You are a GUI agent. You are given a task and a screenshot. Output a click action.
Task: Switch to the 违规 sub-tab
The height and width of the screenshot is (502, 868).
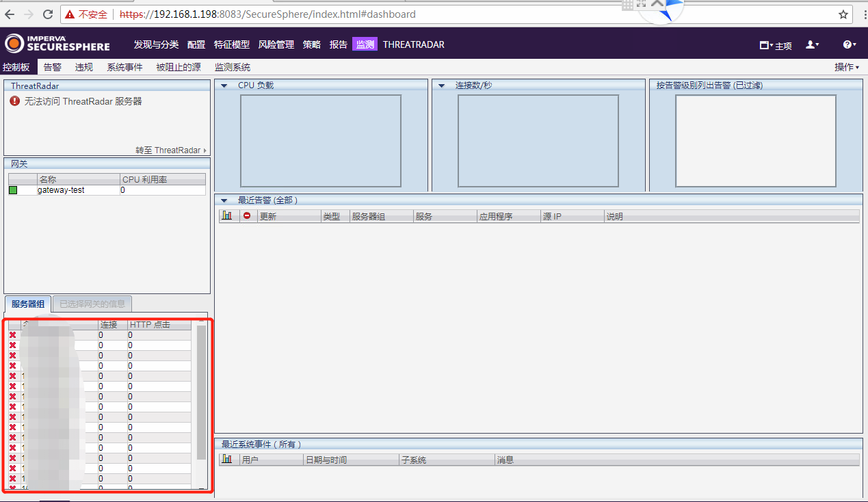[x=84, y=67]
